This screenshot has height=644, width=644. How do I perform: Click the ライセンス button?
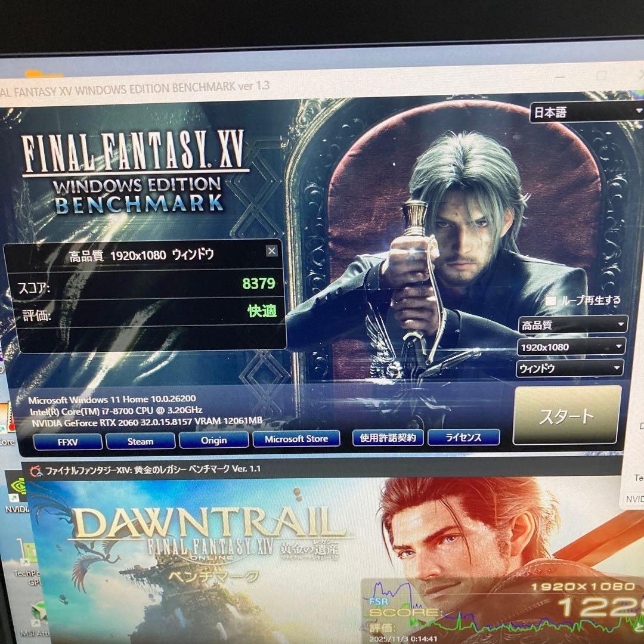463,437
